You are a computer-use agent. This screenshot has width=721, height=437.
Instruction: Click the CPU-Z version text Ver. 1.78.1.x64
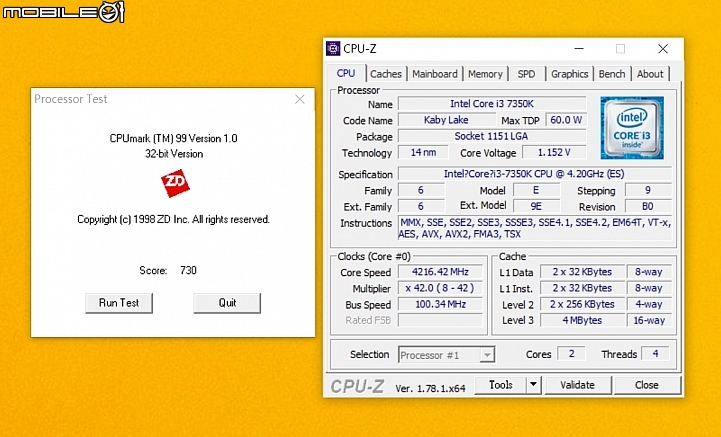click(430, 388)
